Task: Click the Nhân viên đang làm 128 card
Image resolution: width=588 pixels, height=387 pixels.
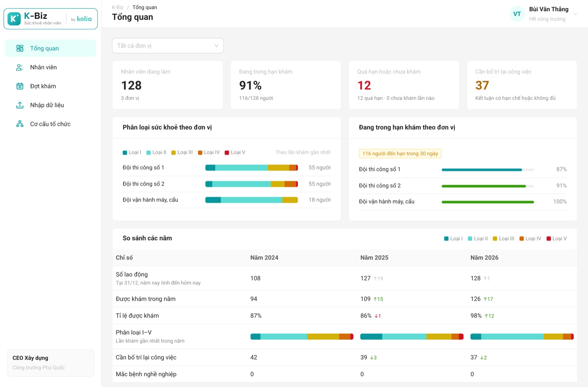Action: [x=168, y=85]
